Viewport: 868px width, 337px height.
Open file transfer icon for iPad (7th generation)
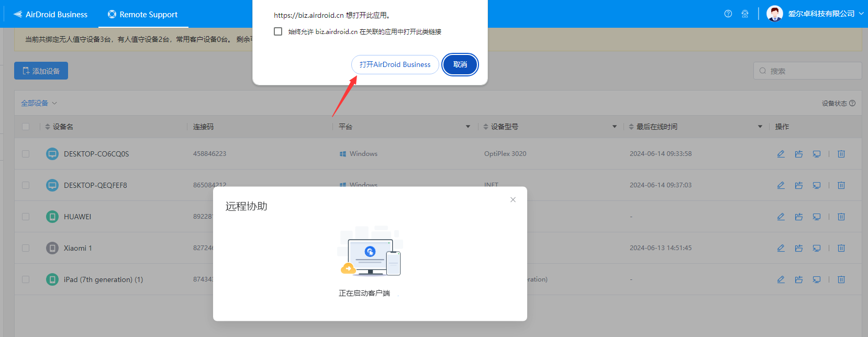[x=798, y=279]
